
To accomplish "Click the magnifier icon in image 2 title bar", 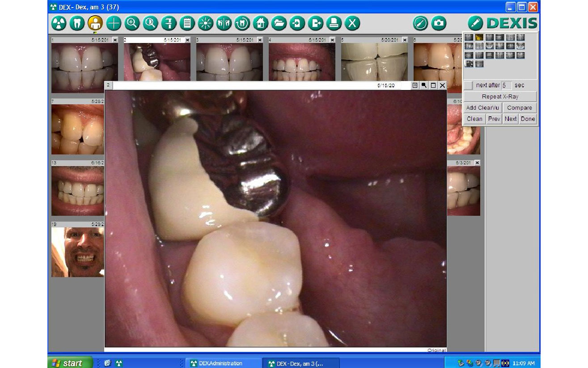I will [x=424, y=85].
